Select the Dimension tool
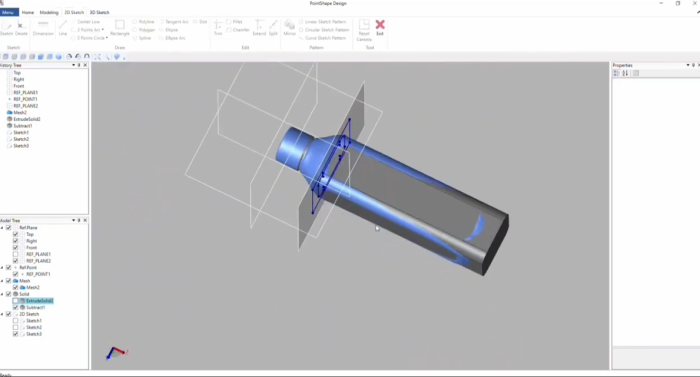The width and height of the screenshot is (700, 377). [43, 27]
